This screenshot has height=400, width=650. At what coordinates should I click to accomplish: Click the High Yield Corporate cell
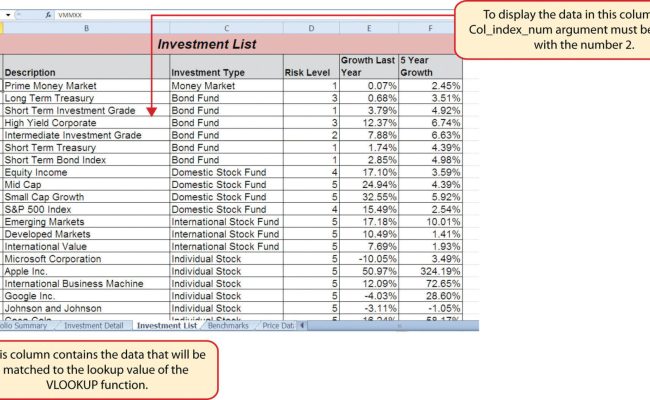[x=86, y=123]
